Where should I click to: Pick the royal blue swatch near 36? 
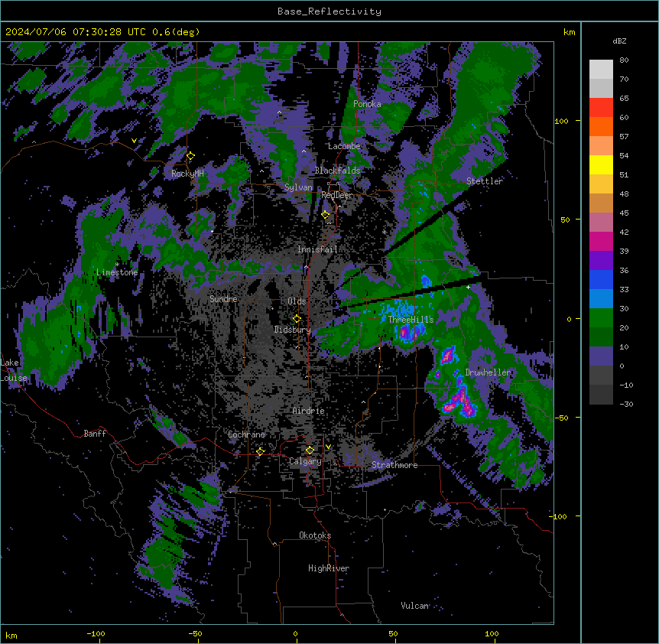(601, 279)
